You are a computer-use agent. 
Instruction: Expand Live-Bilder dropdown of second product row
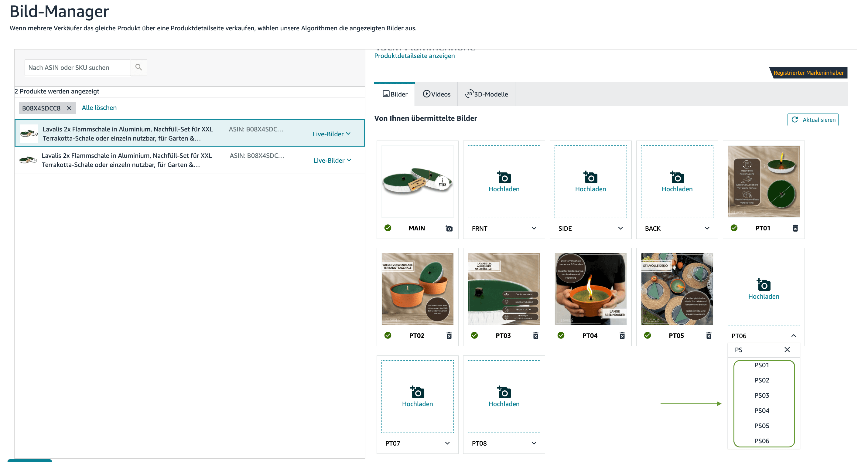(333, 160)
